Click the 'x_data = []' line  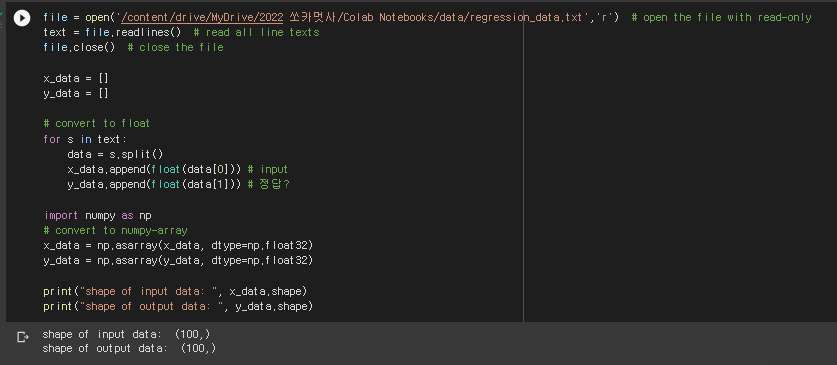[x=76, y=78]
